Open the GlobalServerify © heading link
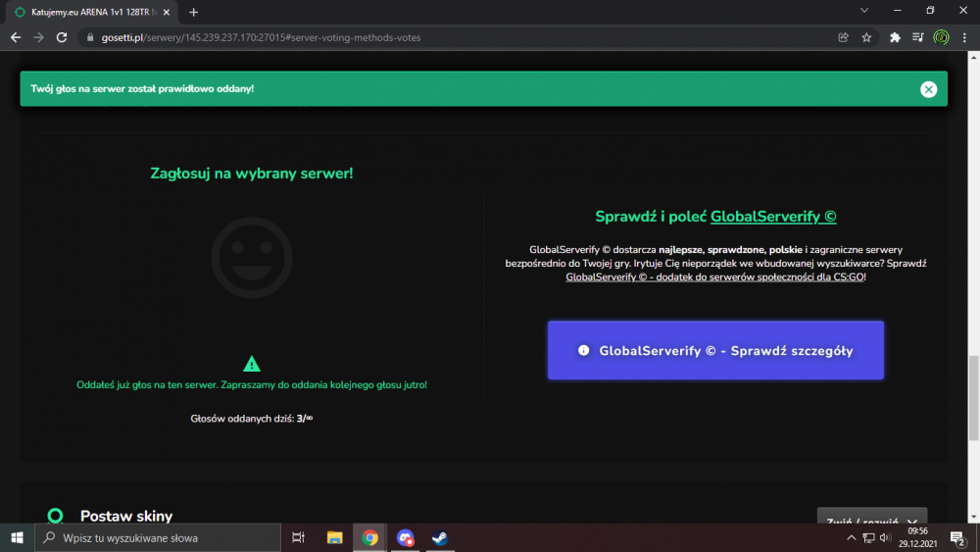The image size is (980, 552). click(773, 217)
